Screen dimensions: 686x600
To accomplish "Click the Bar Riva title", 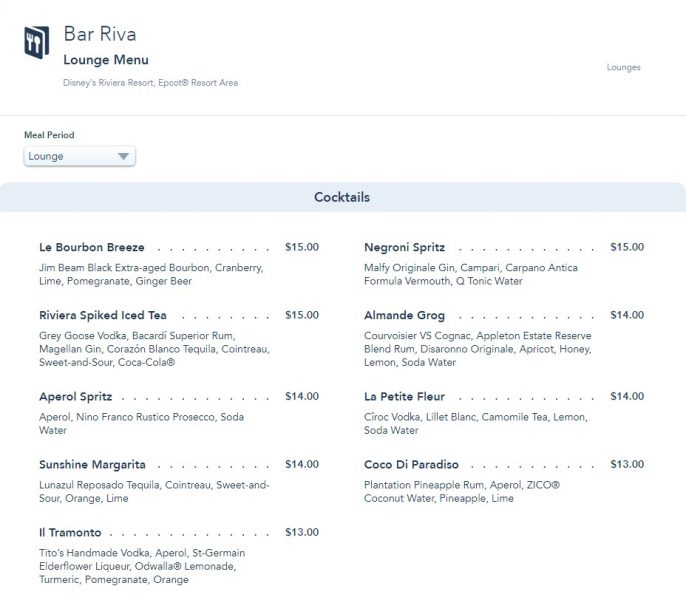I will pos(99,34).
